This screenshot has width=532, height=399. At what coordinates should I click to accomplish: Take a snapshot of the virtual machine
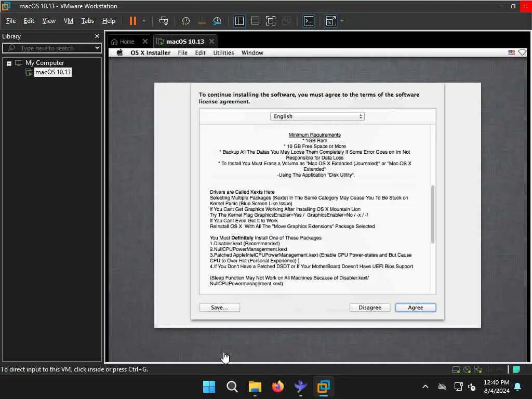[x=185, y=21]
